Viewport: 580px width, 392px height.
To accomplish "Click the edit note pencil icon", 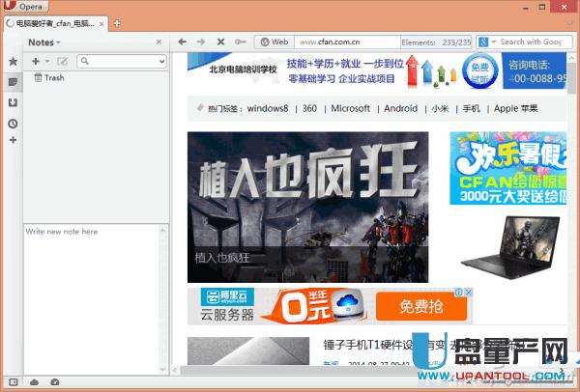I will click(63, 62).
